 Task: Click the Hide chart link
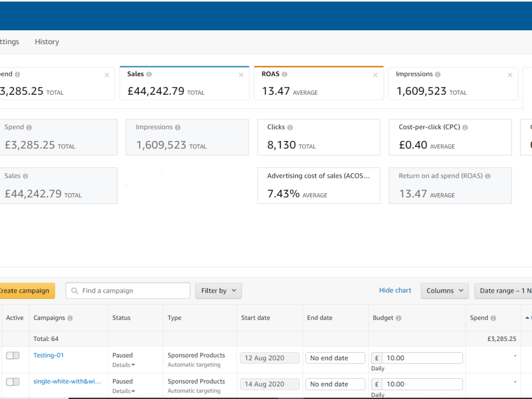[395, 290]
